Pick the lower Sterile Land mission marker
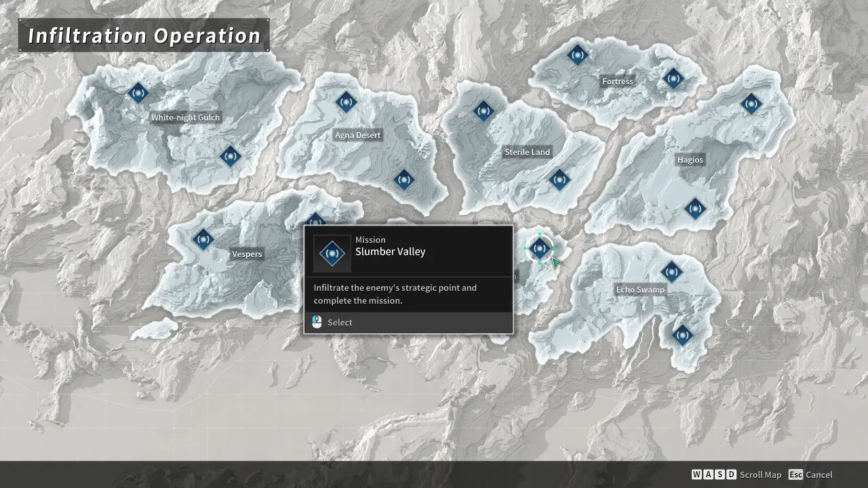This screenshot has height=488, width=868. coord(559,180)
